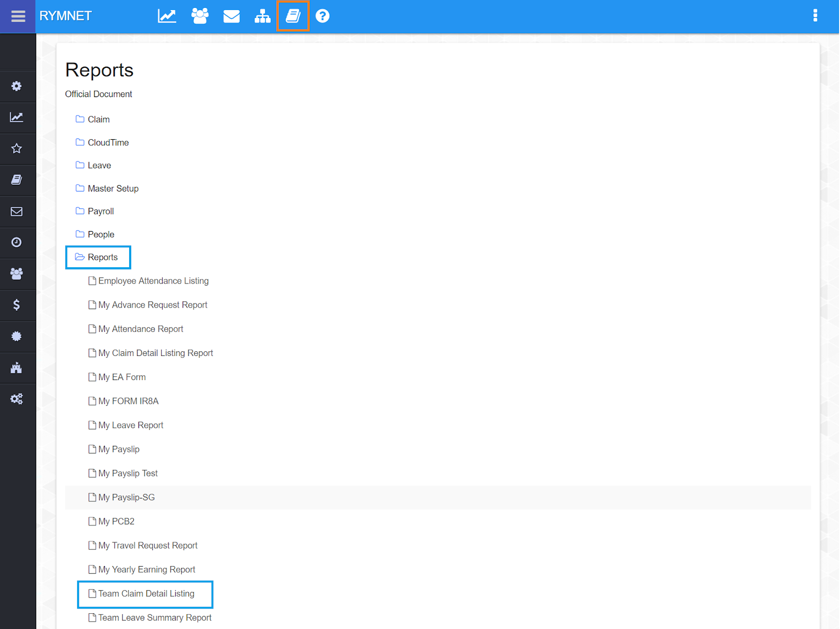Open the My Payslip-SG report
The width and height of the screenshot is (840, 629).
126,497
